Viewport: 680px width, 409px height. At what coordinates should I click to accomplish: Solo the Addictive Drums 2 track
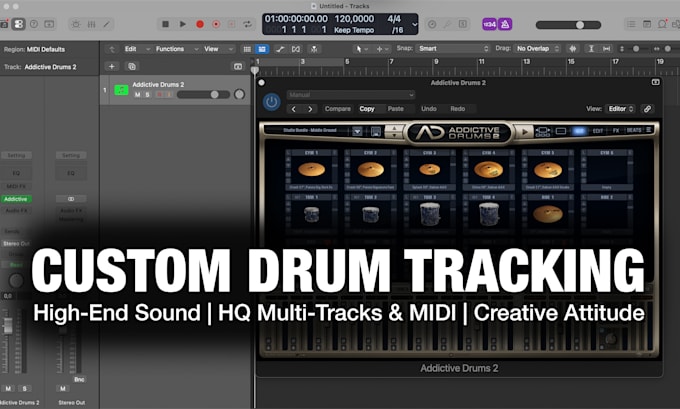click(147, 95)
